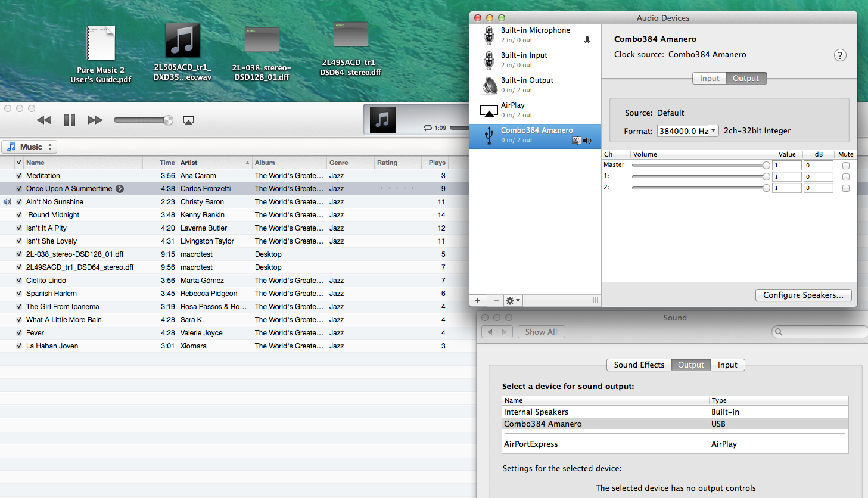Image resolution: width=868 pixels, height=498 pixels.
Task: Sort tracks by the Artist column header
Action: pos(215,163)
